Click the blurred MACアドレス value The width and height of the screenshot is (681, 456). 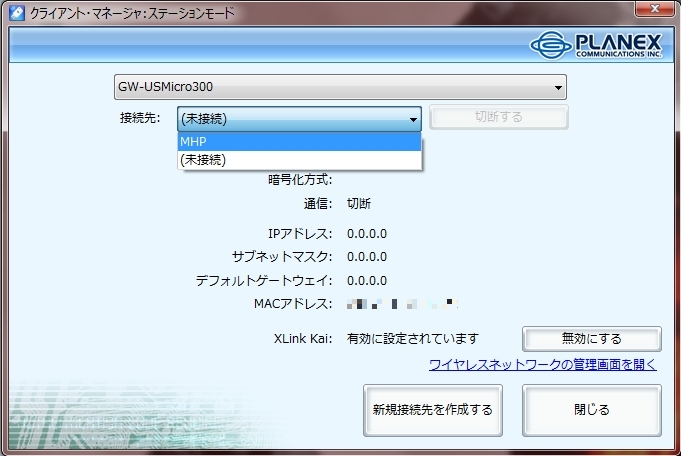[402, 304]
